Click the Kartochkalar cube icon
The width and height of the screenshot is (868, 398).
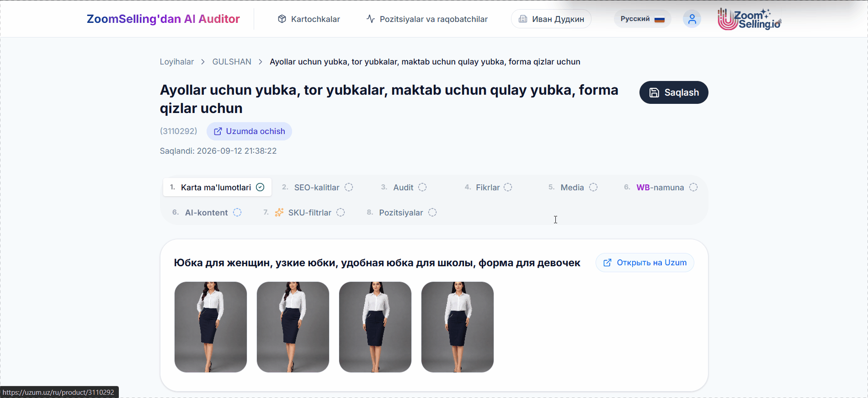[x=282, y=19]
